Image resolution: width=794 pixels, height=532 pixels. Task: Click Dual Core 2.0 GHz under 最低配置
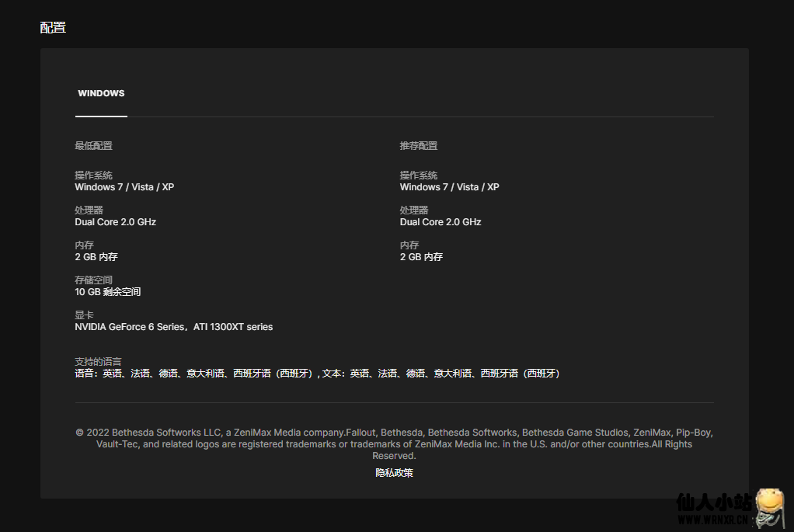pos(115,222)
